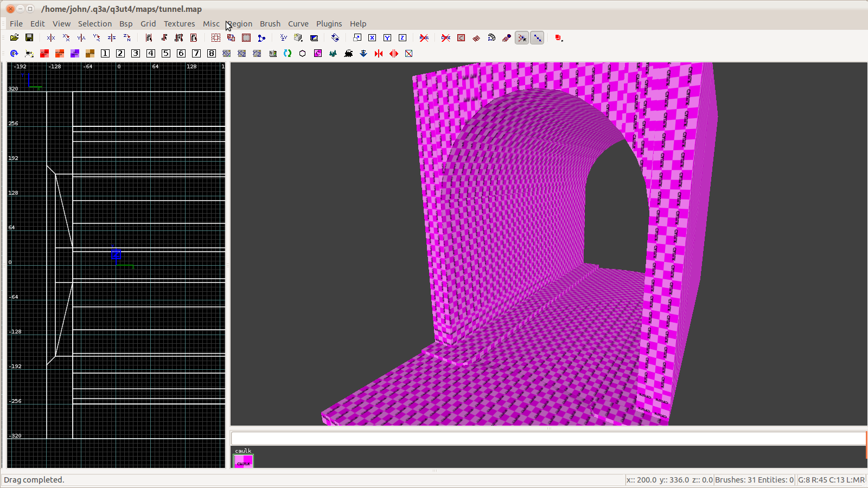Viewport: 868px width, 488px height.
Task: Click the empty texture filter text field
Action: click(548, 438)
